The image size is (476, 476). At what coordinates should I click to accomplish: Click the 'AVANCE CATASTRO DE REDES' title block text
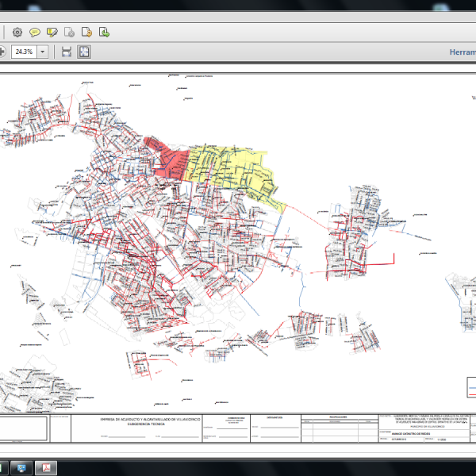411,434
